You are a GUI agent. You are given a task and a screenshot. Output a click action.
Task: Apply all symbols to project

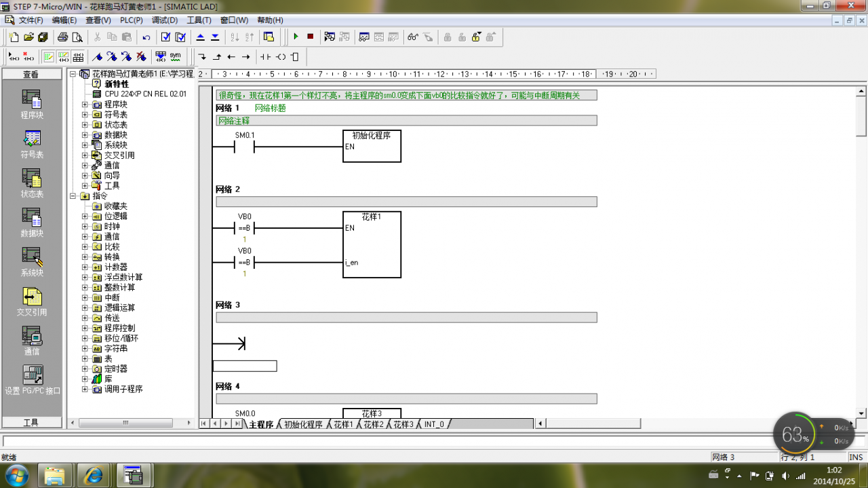tap(160, 56)
